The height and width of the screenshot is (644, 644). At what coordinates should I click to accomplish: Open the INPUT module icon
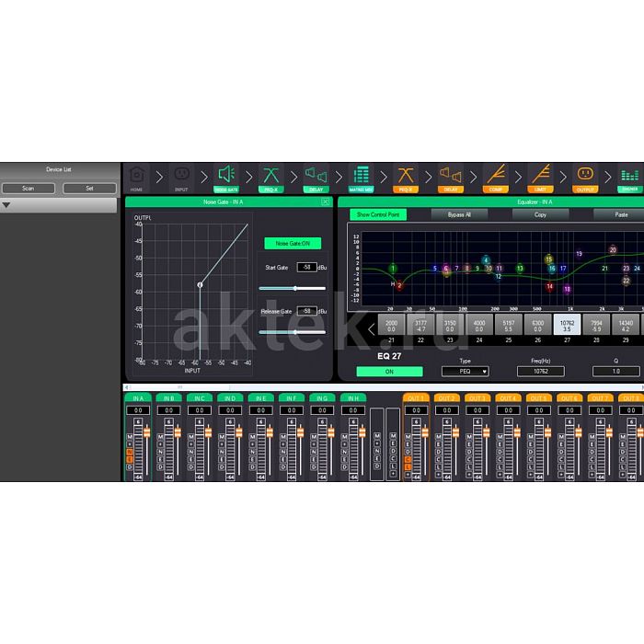181,178
